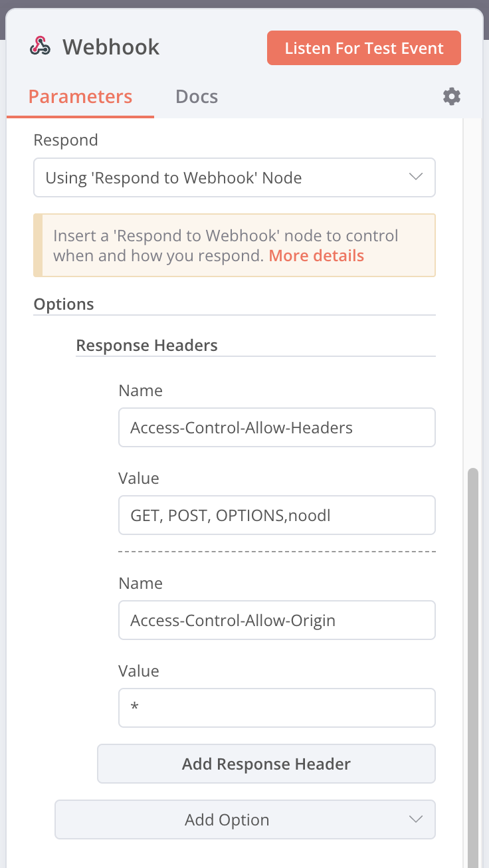Click the Webhook node logo icon
Screen dimensions: 489x868
click(41, 47)
